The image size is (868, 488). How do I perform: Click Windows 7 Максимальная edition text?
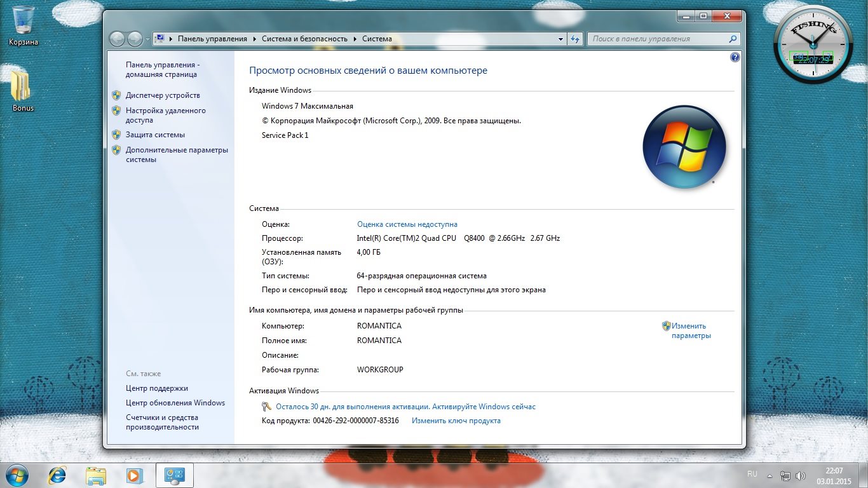(308, 106)
